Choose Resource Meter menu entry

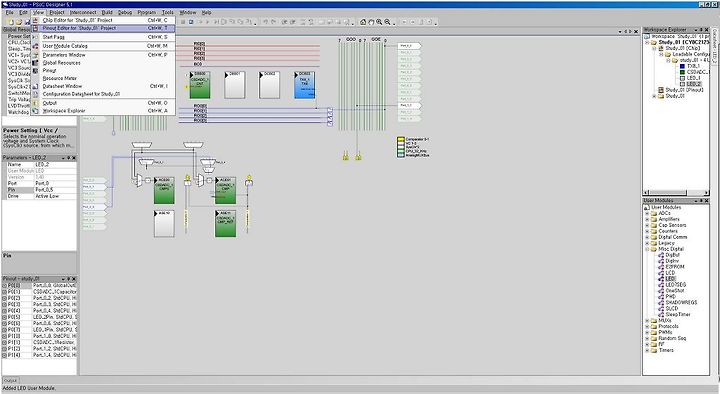[x=103, y=78]
